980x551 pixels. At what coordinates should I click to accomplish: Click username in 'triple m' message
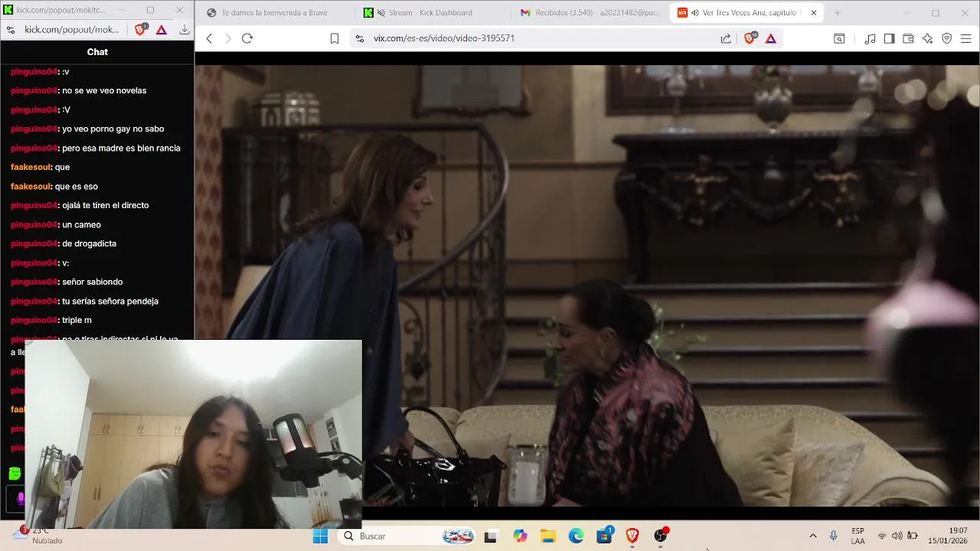(x=34, y=320)
